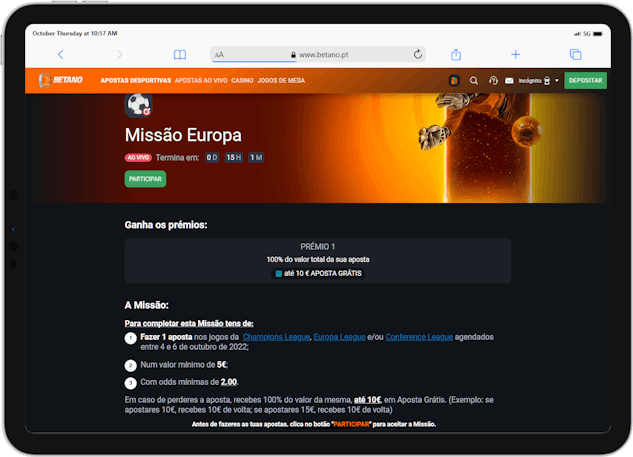Click the battery icon in status bar
The height and width of the screenshot is (457, 633).
tap(597, 34)
